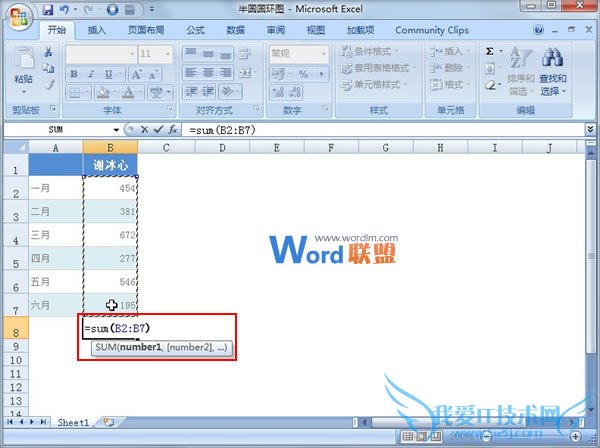Apply cell borders icon
The width and height of the screenshot is (600, 448).
74,92
